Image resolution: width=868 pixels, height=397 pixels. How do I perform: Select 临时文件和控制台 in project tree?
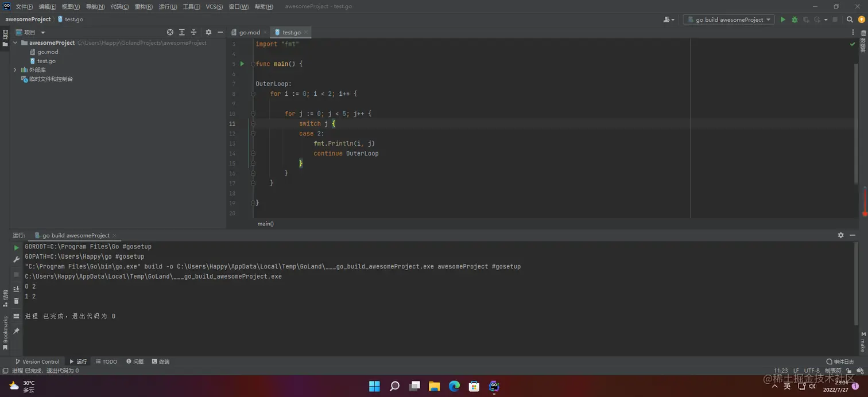tap(47, 79)
